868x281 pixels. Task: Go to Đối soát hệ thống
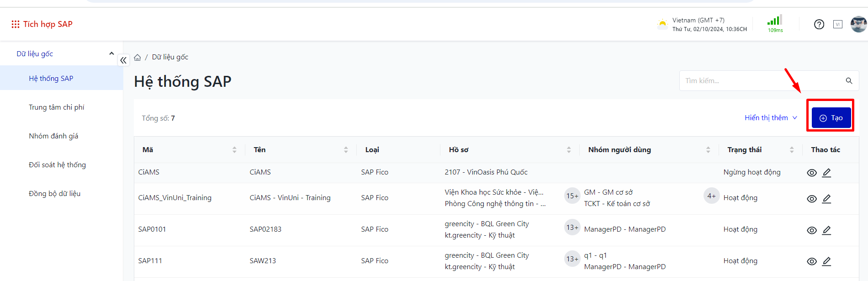point(57,165)
